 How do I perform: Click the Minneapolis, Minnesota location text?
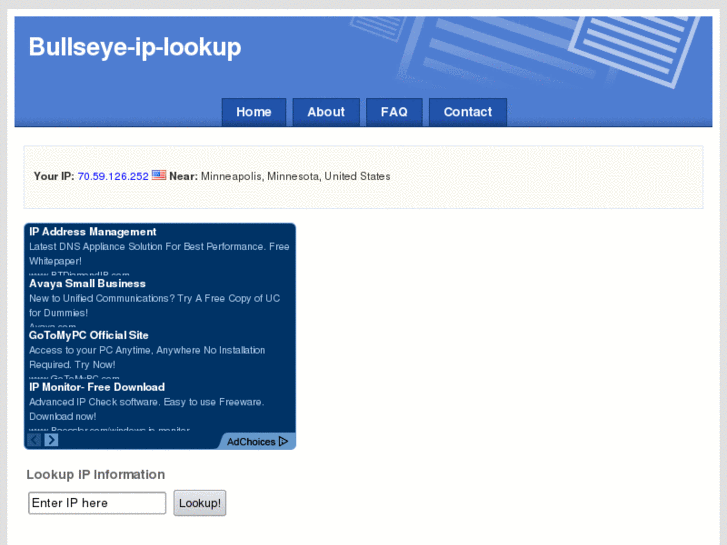point(295,176)
